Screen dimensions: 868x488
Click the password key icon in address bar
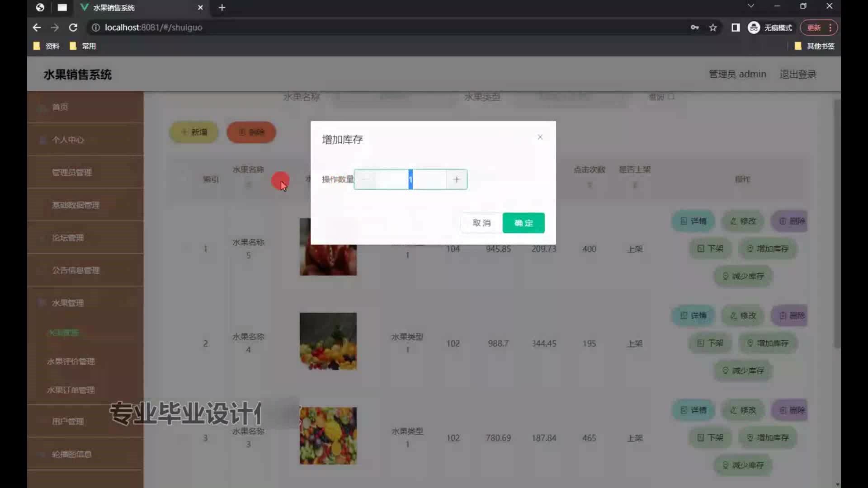pyautogui.click(x=694, y=28)
